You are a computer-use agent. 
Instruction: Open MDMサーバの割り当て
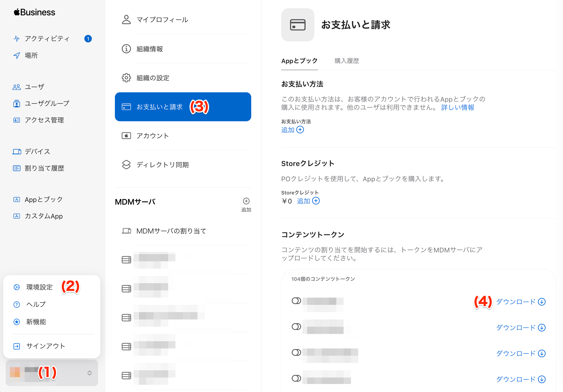click(x=183, y=231)
